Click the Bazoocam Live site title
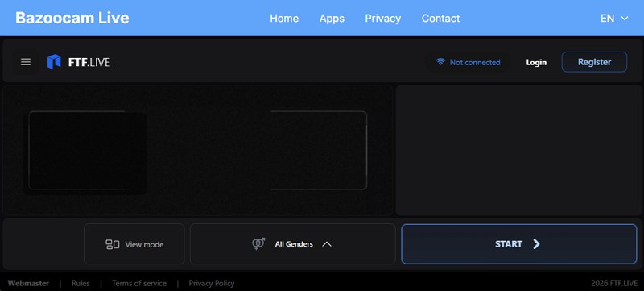This screenshot has height=291, width=644. click(72, 18)
